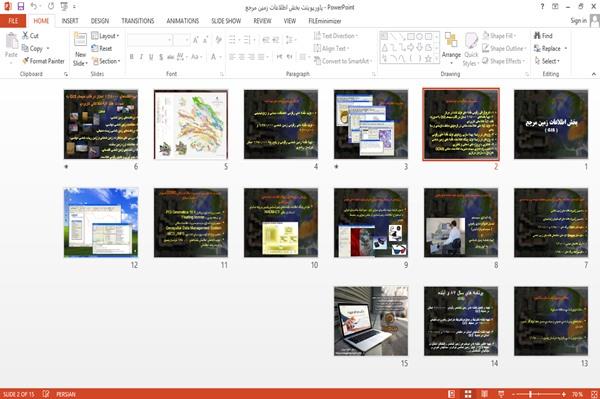Open the FILEminimizer tab

(x=324, y=21)
